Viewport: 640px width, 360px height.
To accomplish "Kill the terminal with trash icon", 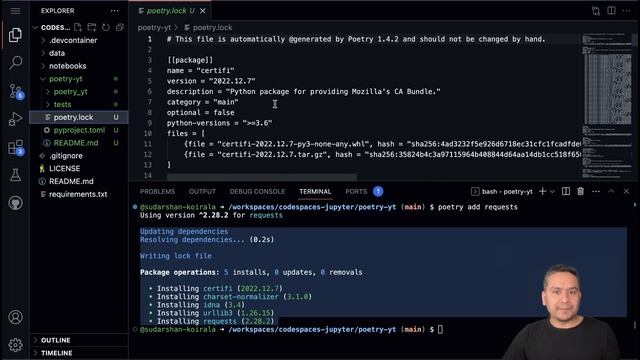I will coord(580,191).
